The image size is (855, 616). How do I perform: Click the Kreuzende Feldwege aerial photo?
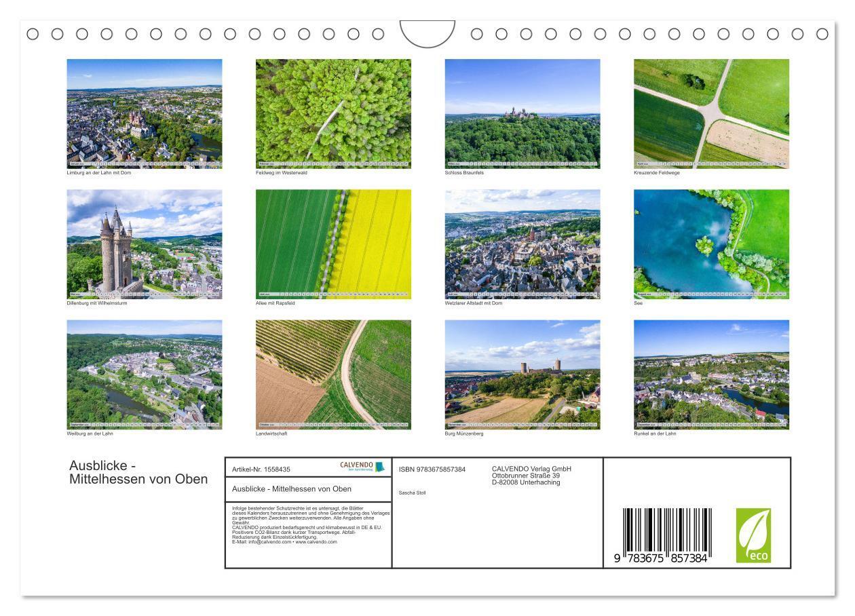point(711,113)
